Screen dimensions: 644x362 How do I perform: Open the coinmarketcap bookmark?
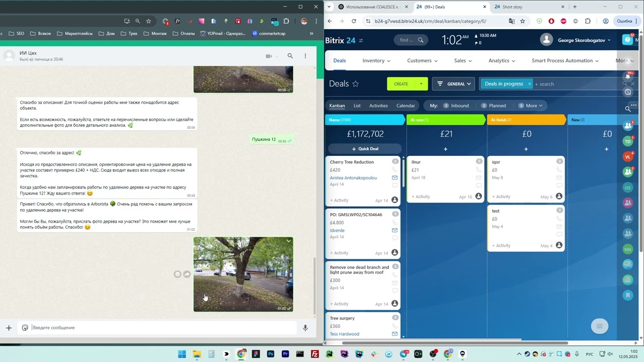[269, 34]
